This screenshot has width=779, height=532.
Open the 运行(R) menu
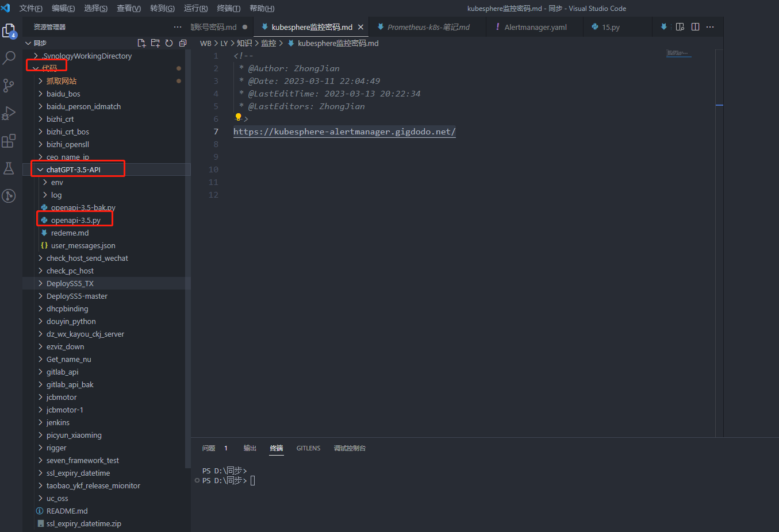coord(196,8)
